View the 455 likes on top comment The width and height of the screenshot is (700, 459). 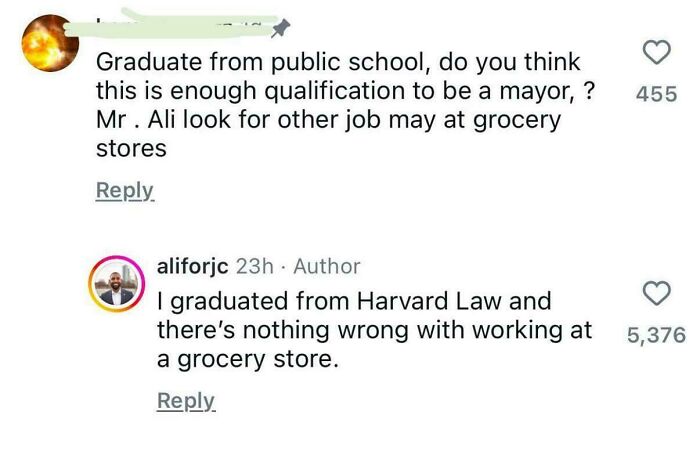656,95
